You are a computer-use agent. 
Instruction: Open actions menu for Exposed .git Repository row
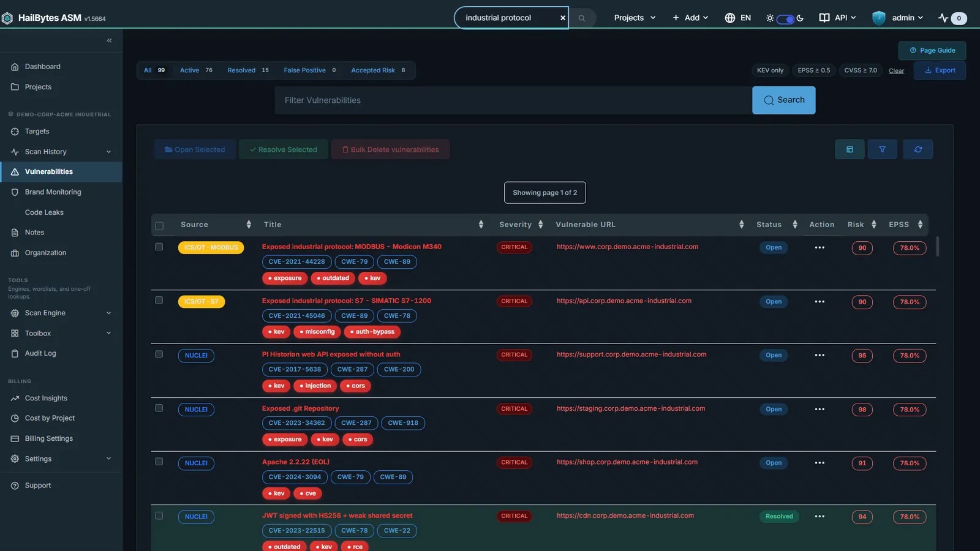point(820,409)
